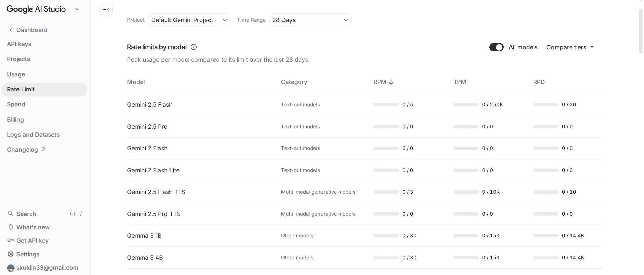Click the What's new bell icon
This screenshot has width=644, height=275.
click(11, 227)
